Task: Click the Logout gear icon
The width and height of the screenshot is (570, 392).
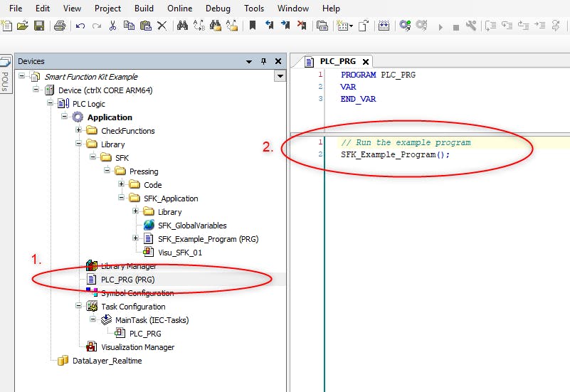Action: point(422,26)
